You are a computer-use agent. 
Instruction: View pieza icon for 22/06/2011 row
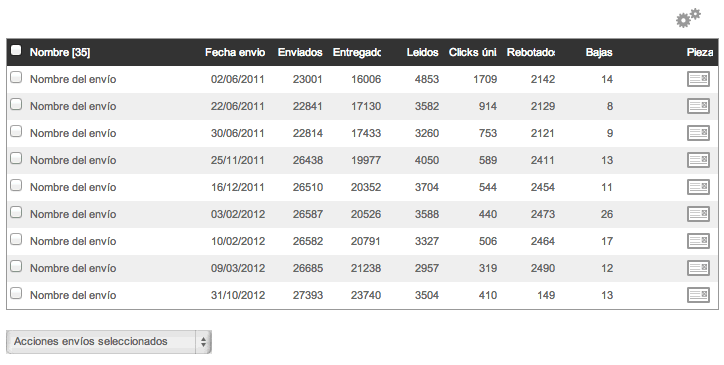click(698, 106)
